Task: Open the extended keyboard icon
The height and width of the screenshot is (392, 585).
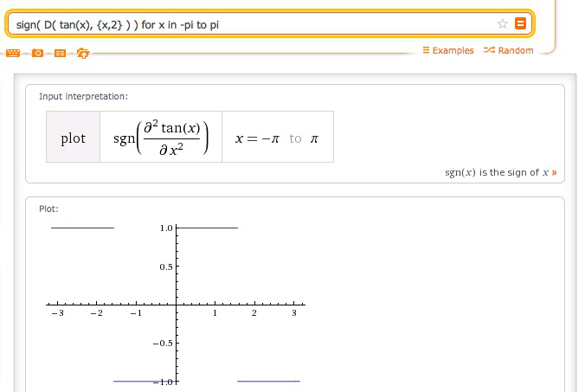Action: 13,54
